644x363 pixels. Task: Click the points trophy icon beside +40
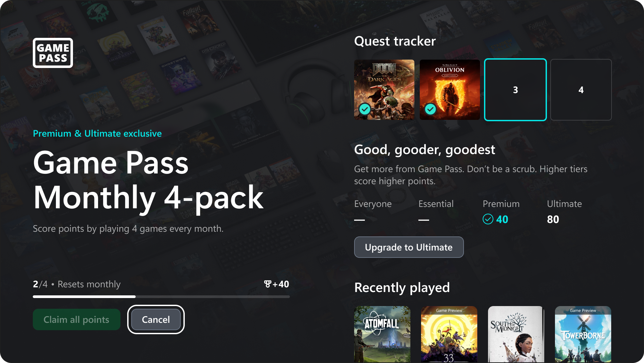coord(267,284)
